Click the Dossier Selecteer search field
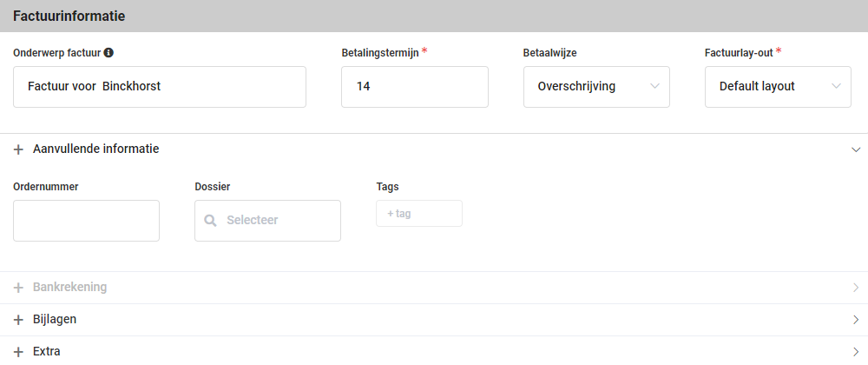This screenshot has height=365, width=868. 267,221
